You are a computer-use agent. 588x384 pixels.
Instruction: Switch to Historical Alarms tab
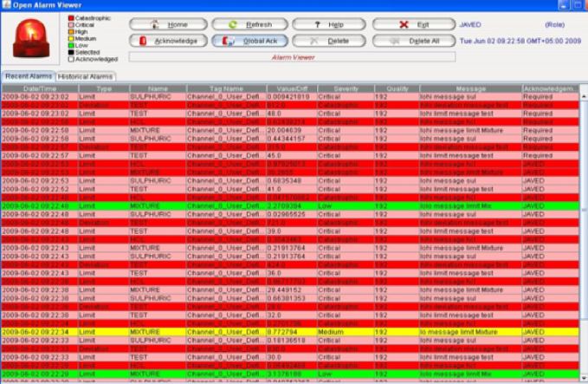(85, 76)
